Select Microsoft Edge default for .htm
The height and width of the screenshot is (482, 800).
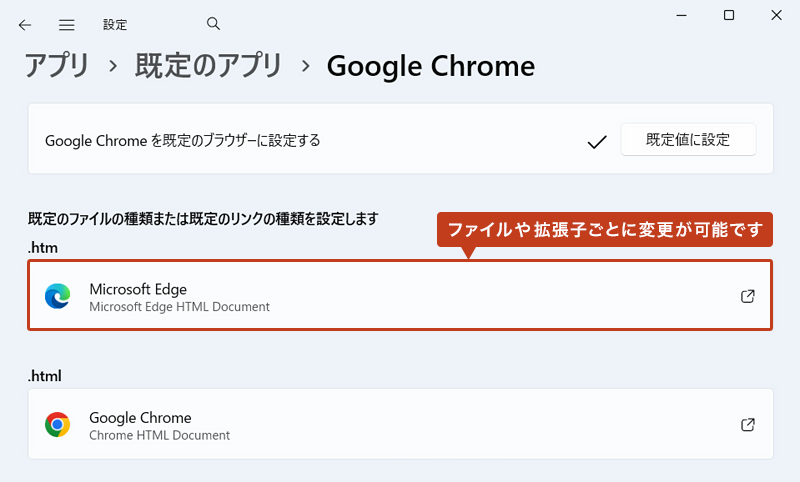point(400,295)
